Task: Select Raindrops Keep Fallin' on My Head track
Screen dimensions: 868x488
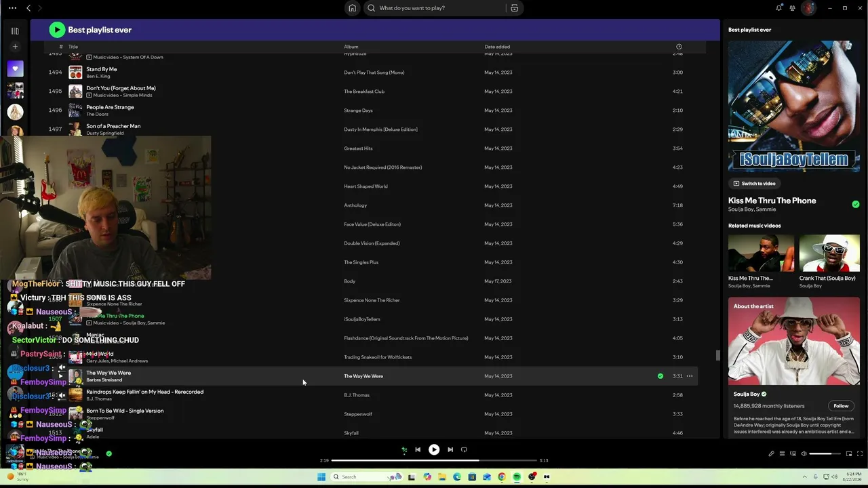Action: click(x=144, y=392)
